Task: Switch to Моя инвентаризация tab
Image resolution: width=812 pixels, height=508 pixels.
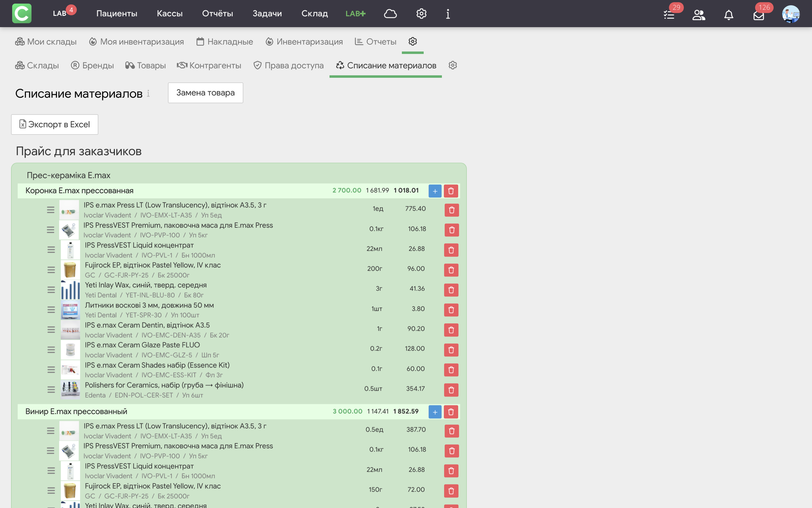Action: pos(136,42)
